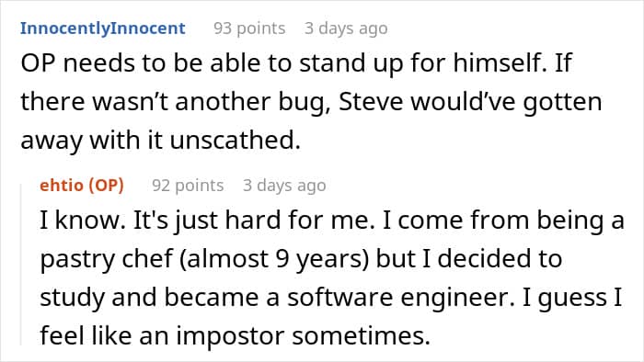Open the ehtio user profile link
This screenshot has height=362, width=644.
(62, 186)
